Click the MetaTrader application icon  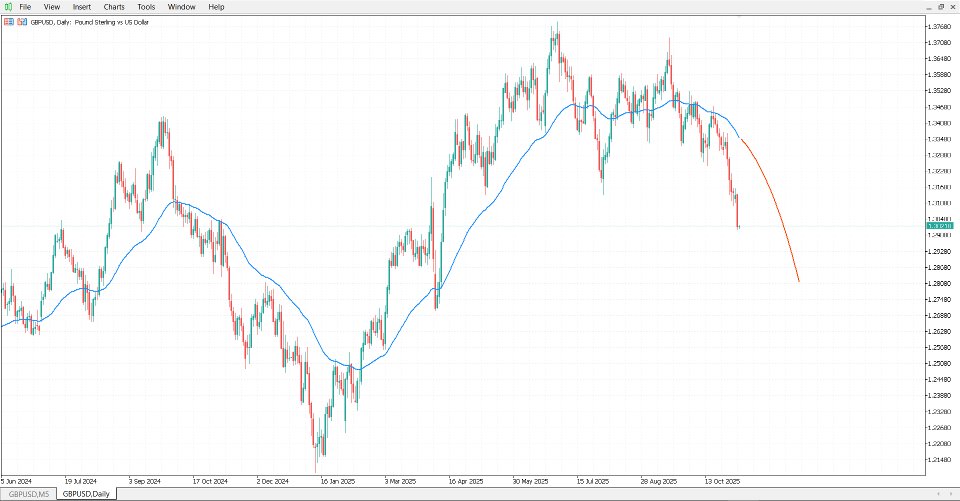click(7, 6)
